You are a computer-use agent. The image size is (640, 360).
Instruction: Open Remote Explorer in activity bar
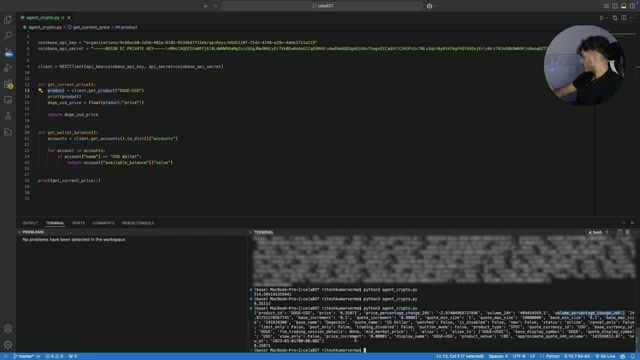coord(8,100)
